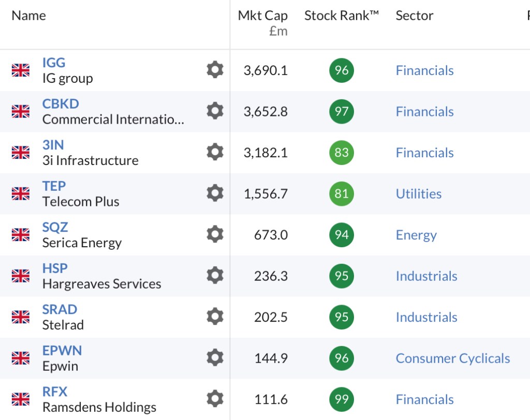Click the Utilities sector link
This screenshot has width=530, height=420.
418,194
